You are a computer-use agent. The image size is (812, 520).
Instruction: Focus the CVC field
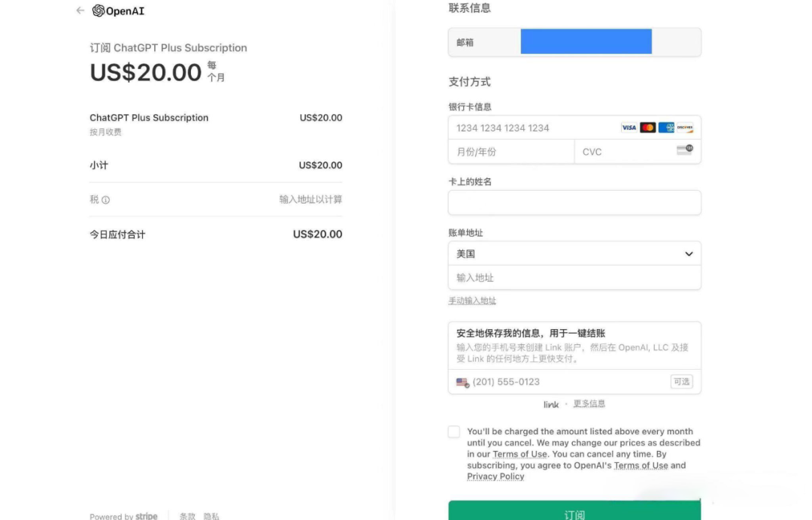pyautogui.click(x=638, y=152)
